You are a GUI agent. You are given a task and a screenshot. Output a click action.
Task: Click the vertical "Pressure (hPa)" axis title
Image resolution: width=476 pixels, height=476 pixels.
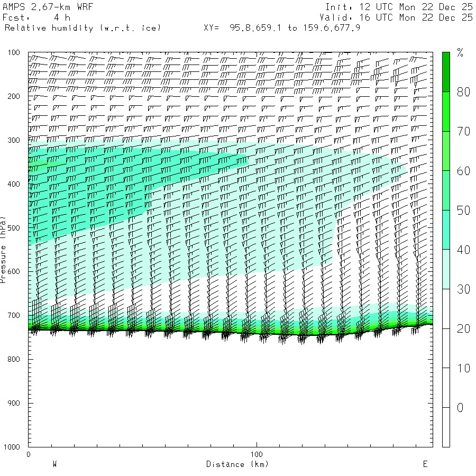pos(3,250)
